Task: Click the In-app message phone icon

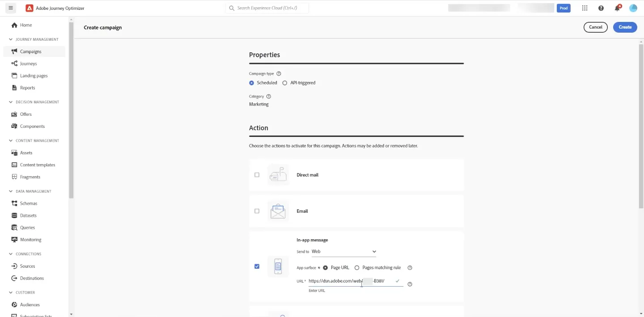Action: tap(278, 266)
